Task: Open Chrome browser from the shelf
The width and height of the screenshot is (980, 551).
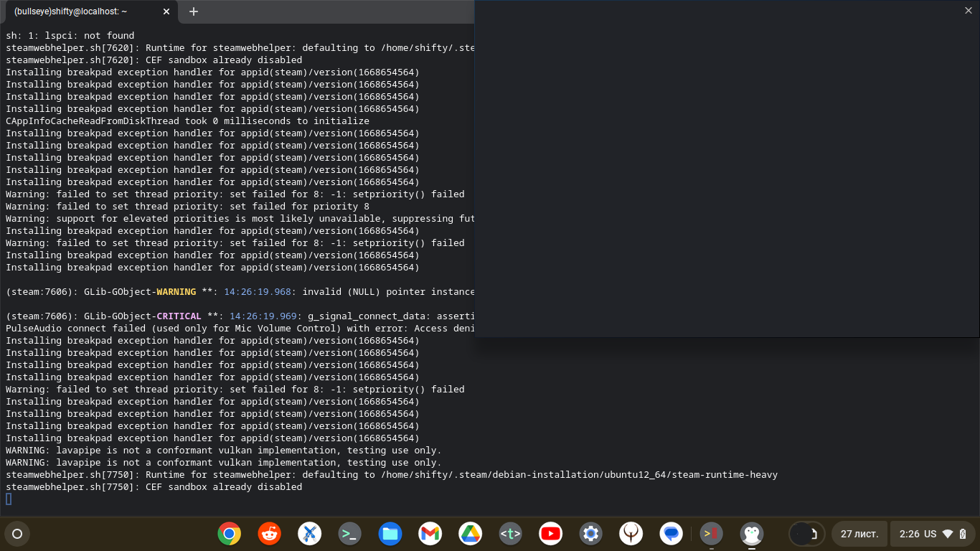Action: [x=229, y=534]
